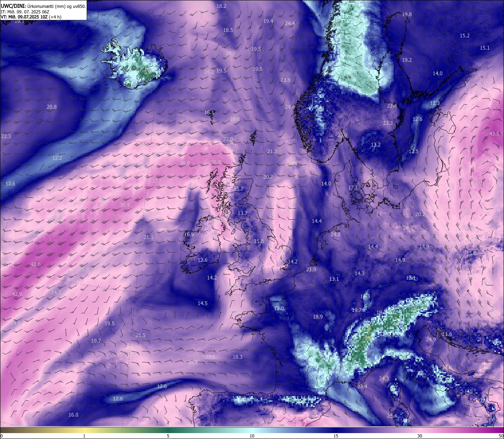Click the 21.3 value on the map
The height and width of the screenshot is (439, 504).
point(272,151)
